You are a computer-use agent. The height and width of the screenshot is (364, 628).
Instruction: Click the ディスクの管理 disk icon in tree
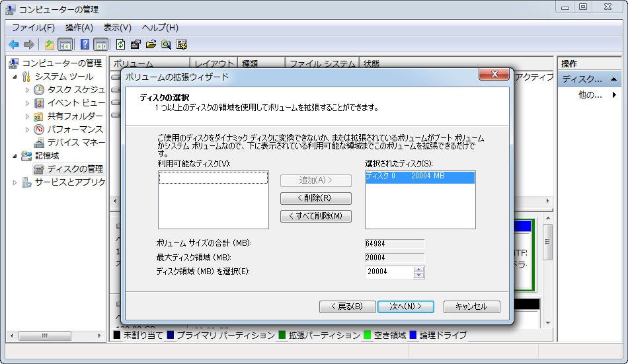pos(39,169)
